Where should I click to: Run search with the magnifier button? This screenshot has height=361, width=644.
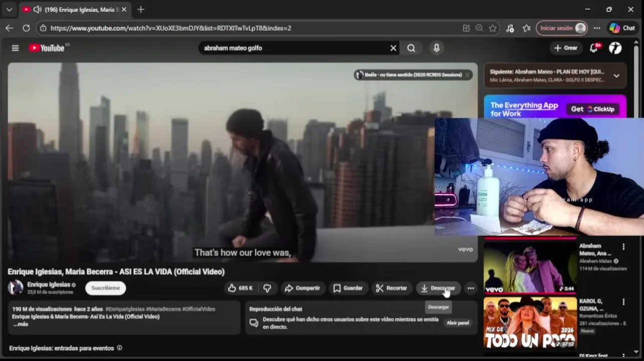point(411,48)
